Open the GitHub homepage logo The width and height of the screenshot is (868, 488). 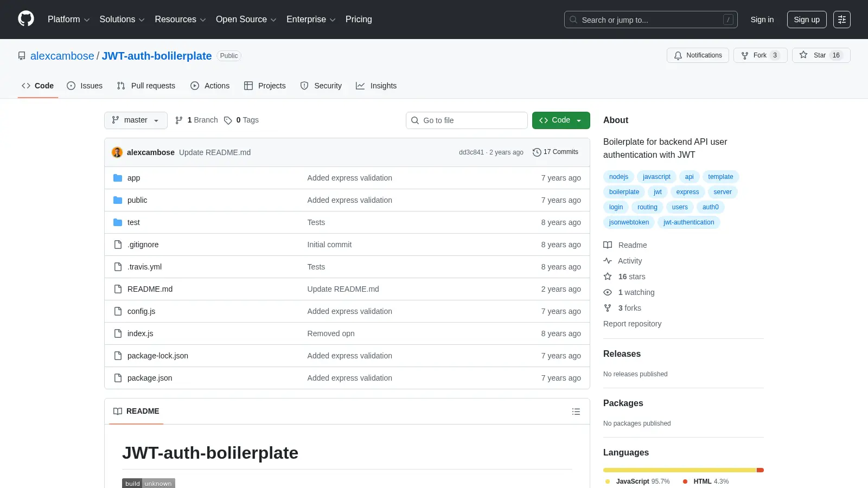[x=26, y=19]
